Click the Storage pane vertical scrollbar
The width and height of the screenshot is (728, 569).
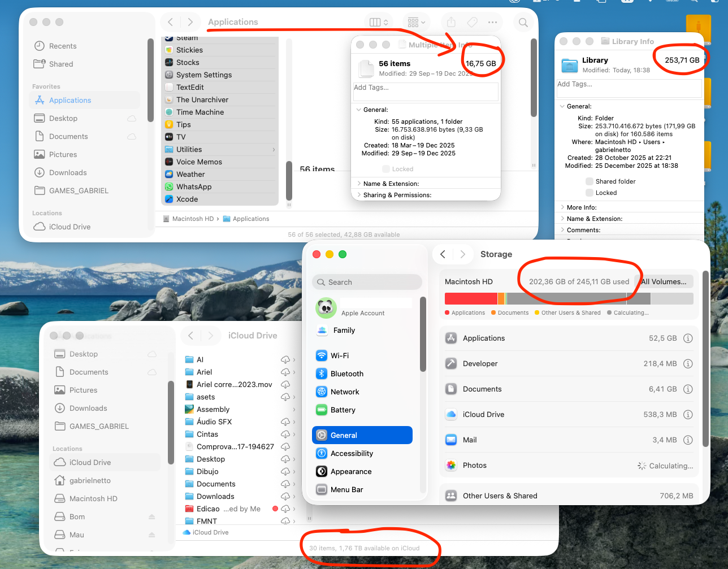pos(705,358)
